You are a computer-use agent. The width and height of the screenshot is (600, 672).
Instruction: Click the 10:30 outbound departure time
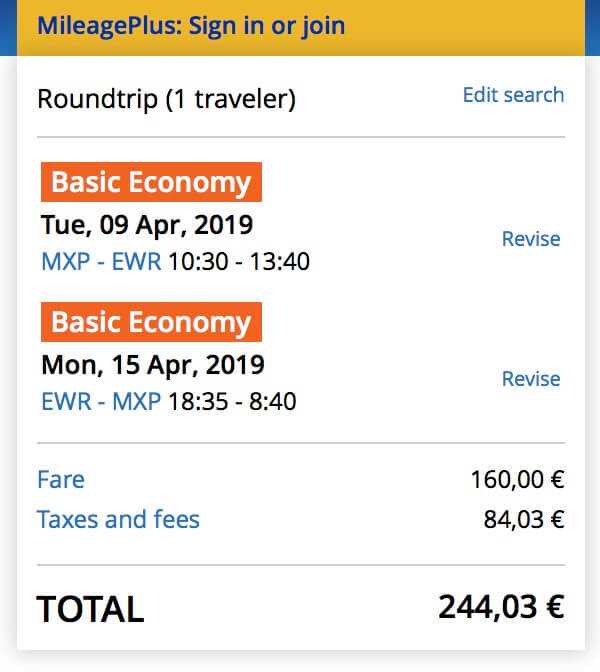[x=198, y=261]
